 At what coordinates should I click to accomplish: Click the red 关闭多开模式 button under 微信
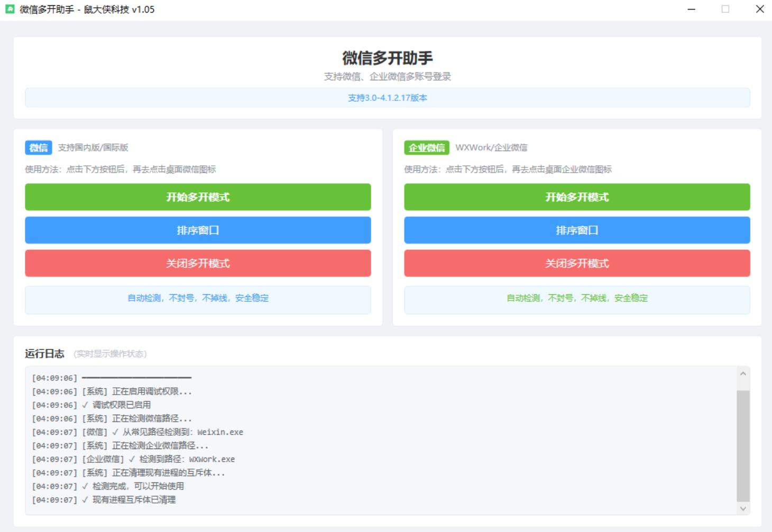(x=198, y=263)
